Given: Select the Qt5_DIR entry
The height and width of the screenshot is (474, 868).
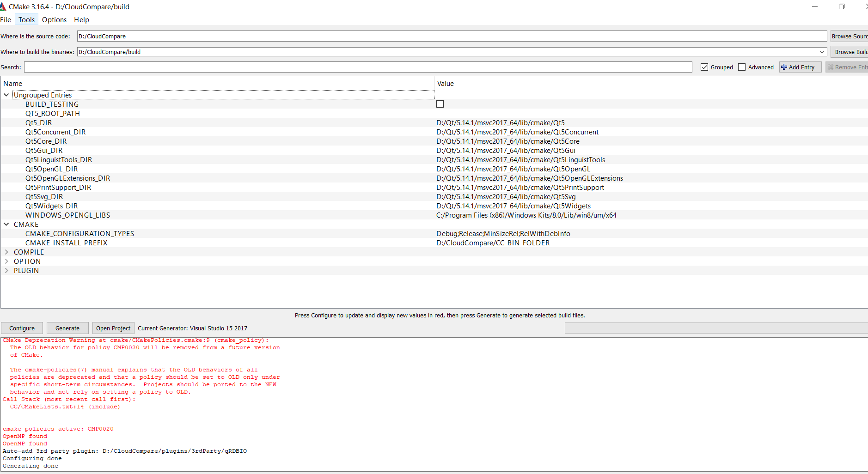Looking at the screenshot, I should point(39,122).
